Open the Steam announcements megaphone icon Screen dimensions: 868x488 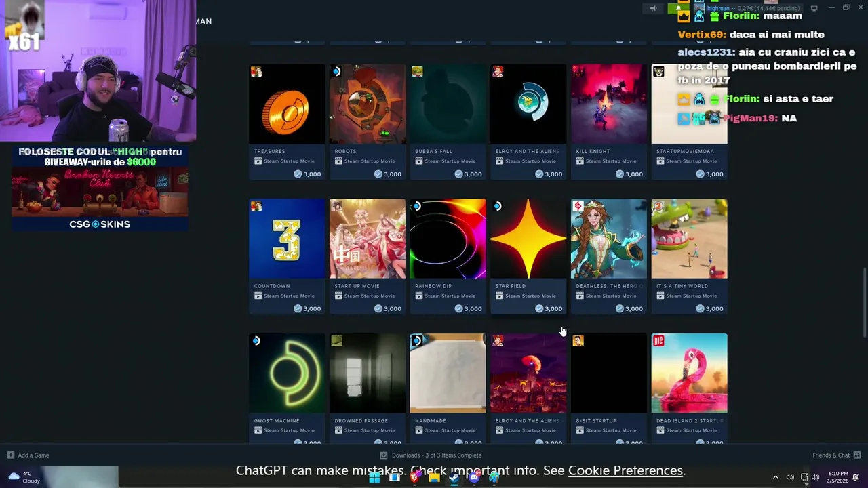point(653,9)
